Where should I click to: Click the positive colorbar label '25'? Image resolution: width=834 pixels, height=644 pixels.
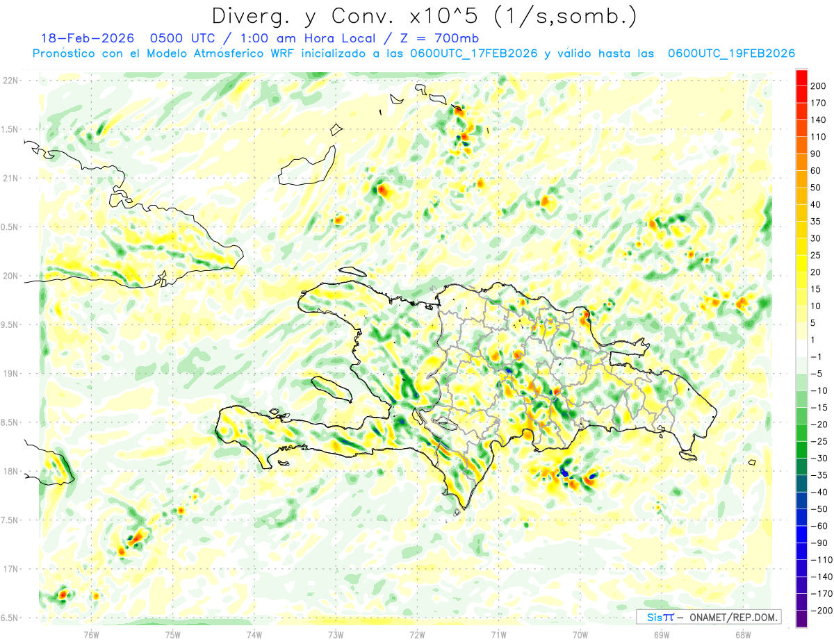[817, 255]
